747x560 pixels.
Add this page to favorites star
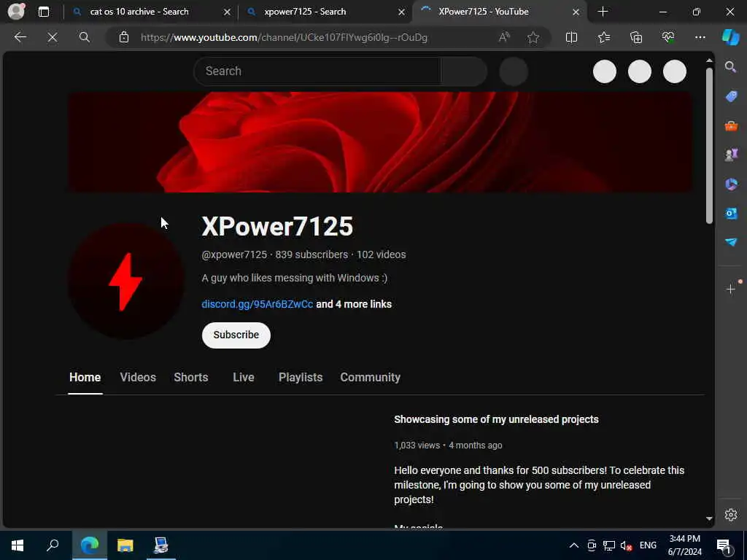[x=533, y=37]
